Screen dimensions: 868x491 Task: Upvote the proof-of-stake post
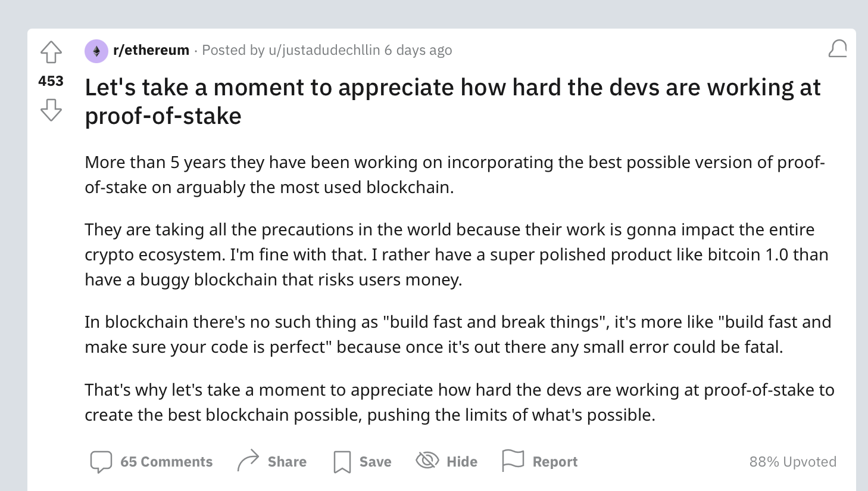click(51, 52)
